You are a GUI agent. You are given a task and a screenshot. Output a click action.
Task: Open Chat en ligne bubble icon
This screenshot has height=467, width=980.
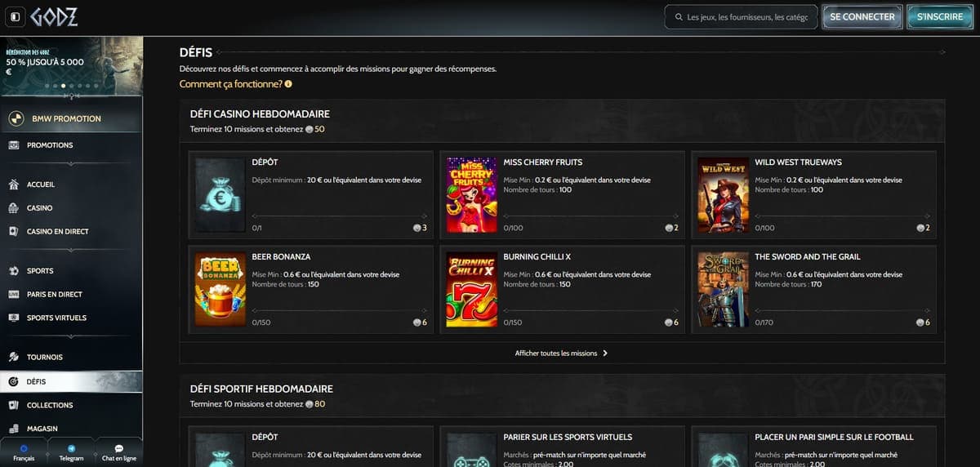119,448
